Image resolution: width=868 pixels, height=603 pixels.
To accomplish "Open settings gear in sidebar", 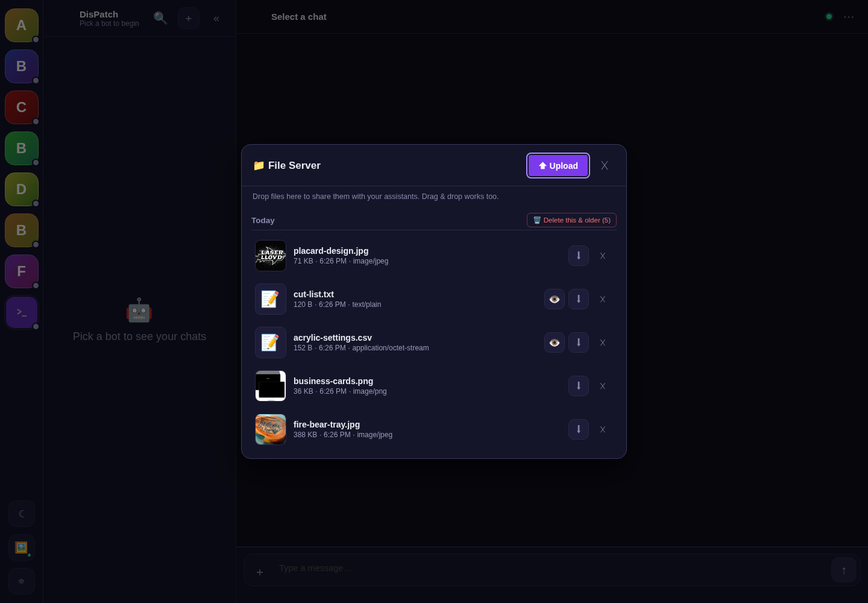I will (x=22, y=581).
